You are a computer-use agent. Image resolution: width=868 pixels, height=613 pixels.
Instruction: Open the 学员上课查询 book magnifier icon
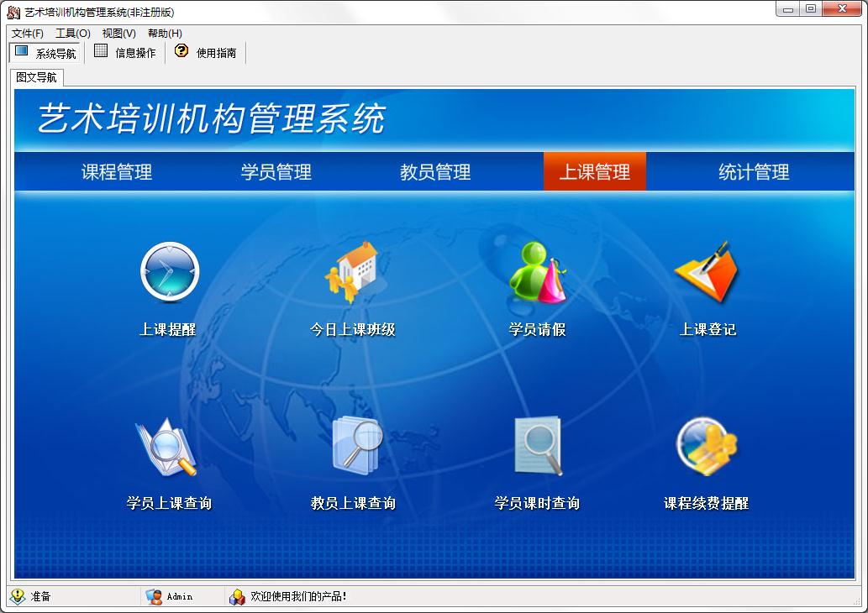point(166,447)
